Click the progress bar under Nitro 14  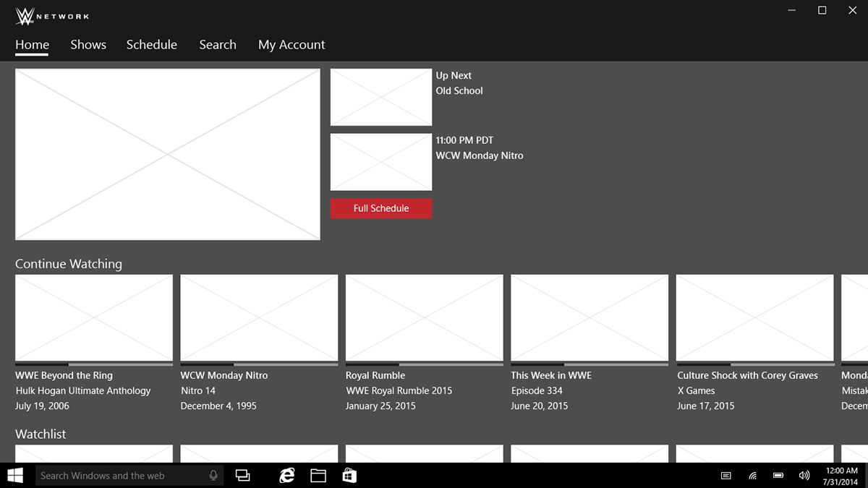tap(259, 364)
